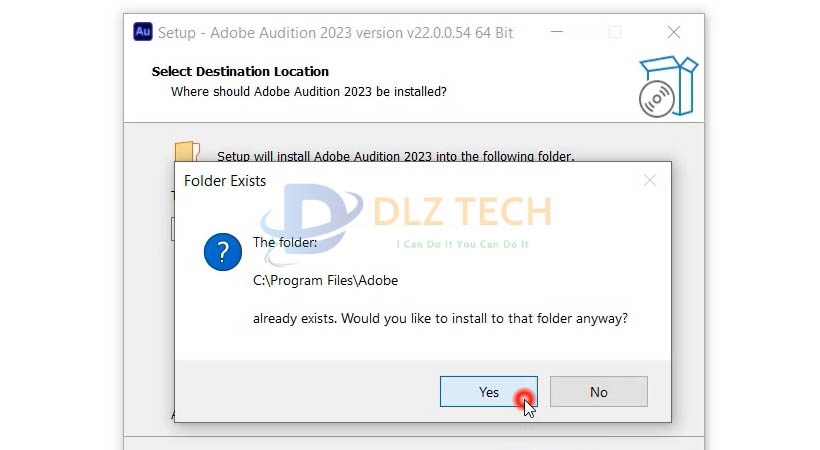Click the Folder Exists dialog title
820x450 pixels.
tap(225, 181)
